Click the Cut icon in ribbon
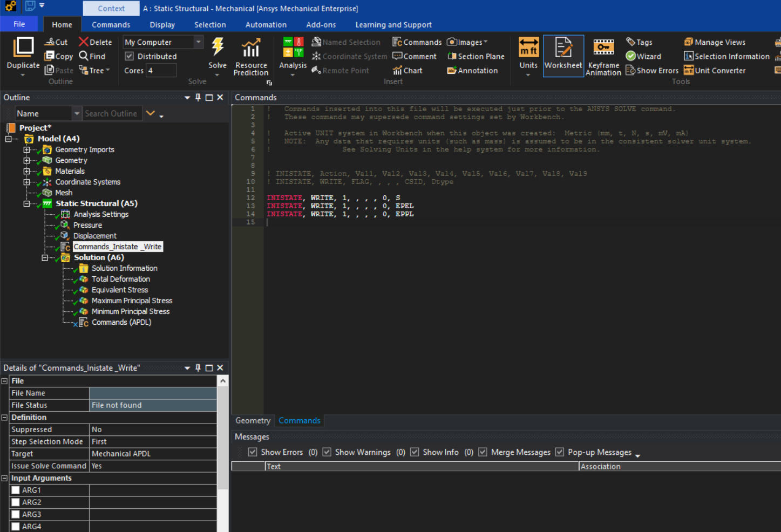Viewport: 781px width, 532px height. point(50,42)
